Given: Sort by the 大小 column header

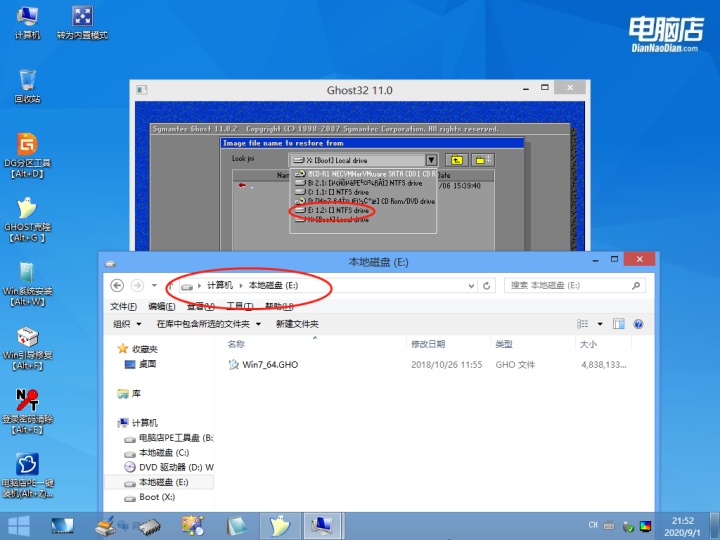Looking at the screenshot, I should [588, 344].
